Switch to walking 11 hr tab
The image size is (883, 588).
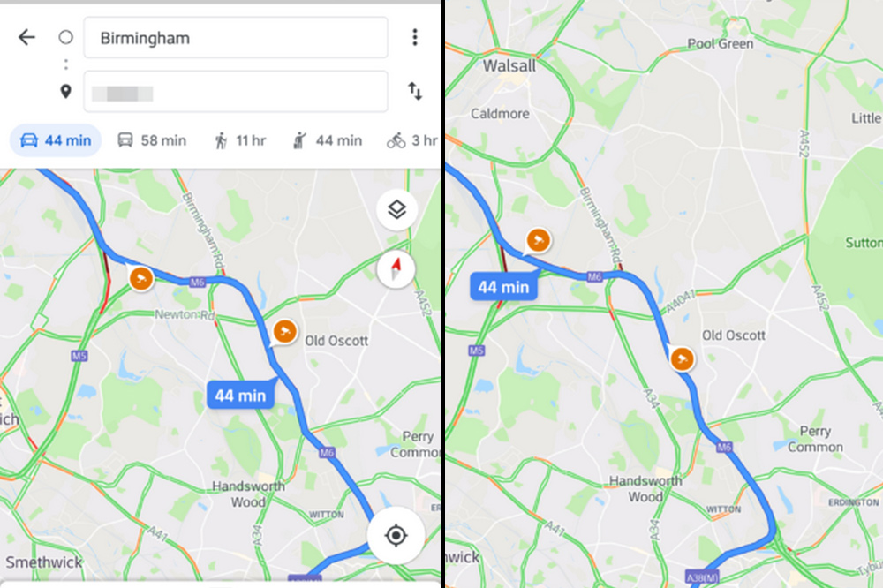click(239, 140)
